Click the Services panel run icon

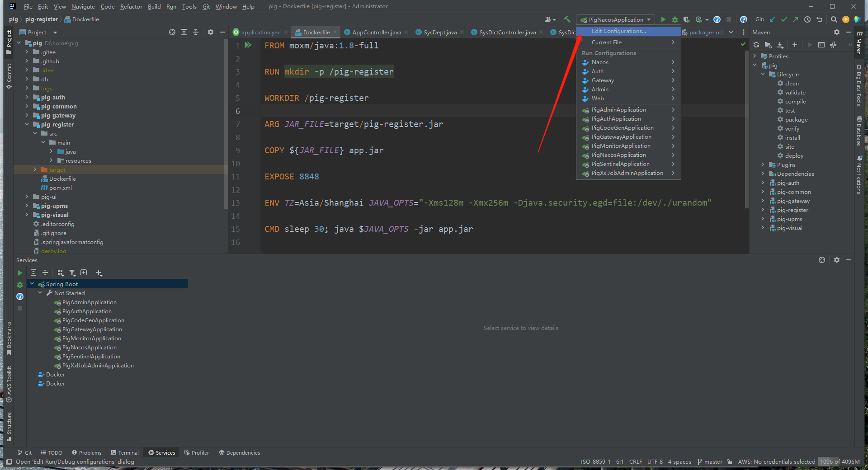point(20,273)
